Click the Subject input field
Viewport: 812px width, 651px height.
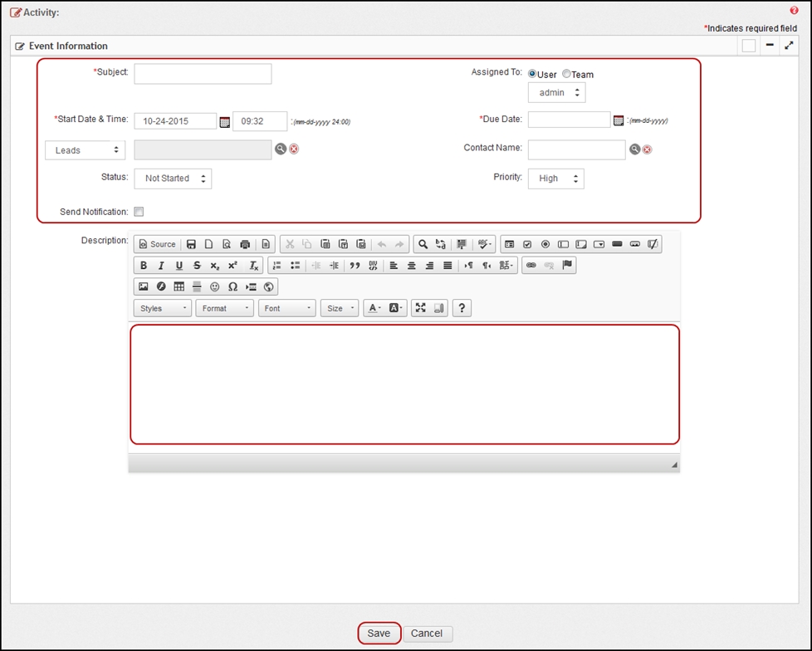203,74
